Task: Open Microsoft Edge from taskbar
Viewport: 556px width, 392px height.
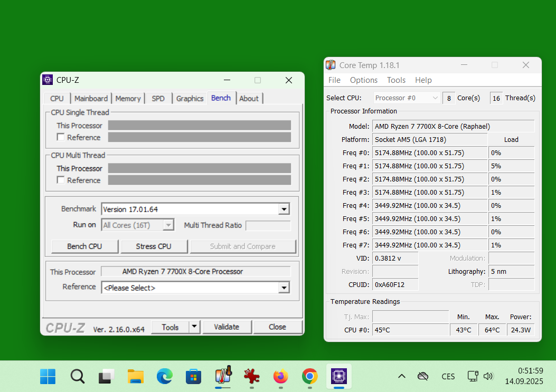Action: pos(165,376)
